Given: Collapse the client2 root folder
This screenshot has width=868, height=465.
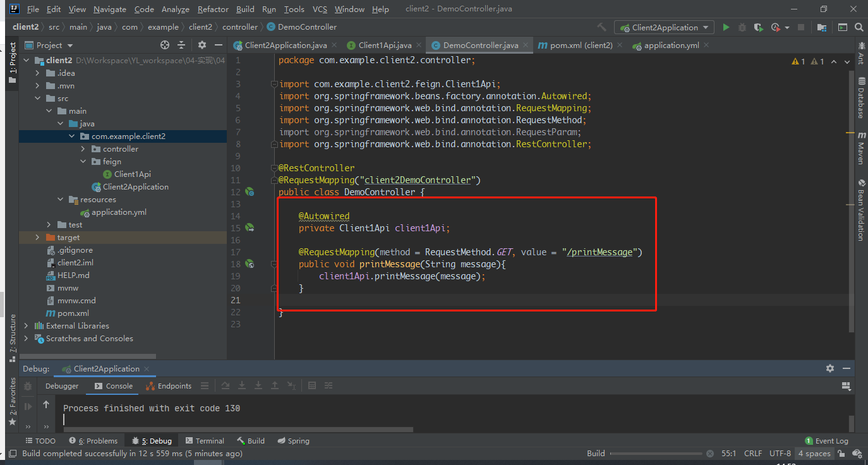Looking at the screenshot, I should (27, 60).
